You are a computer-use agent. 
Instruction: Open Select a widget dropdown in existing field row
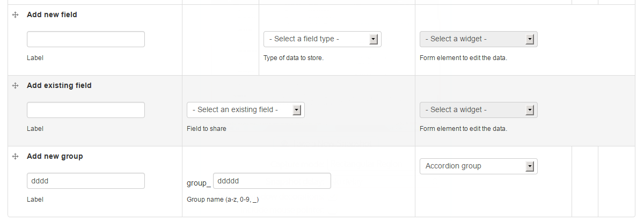click(x=479, y=110)
